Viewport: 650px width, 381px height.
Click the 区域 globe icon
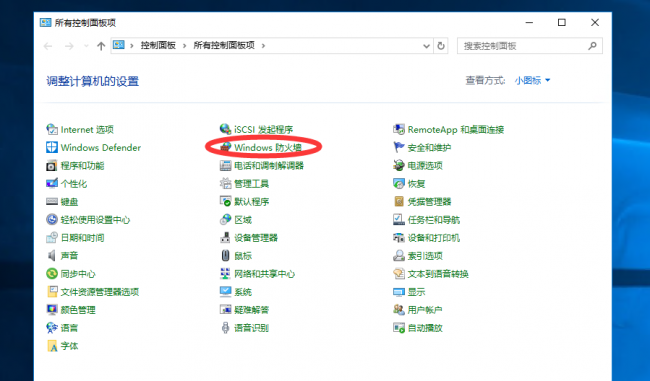point(225,219)
